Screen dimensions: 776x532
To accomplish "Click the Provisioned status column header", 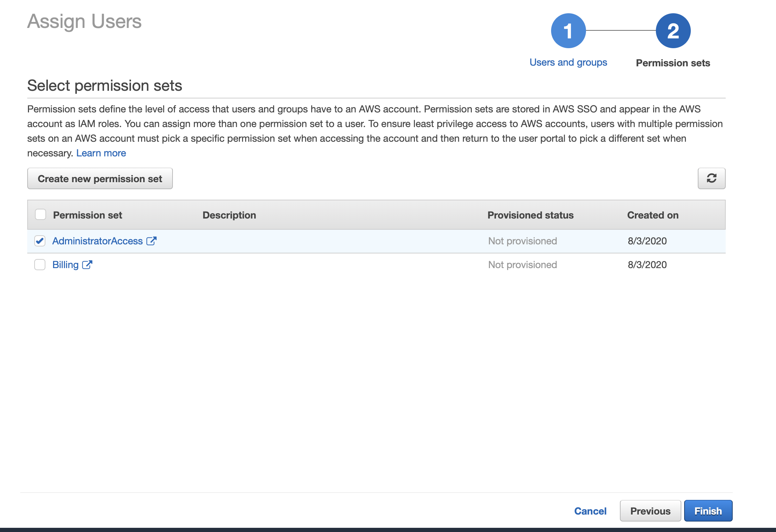I will click(x=530, y=215).
